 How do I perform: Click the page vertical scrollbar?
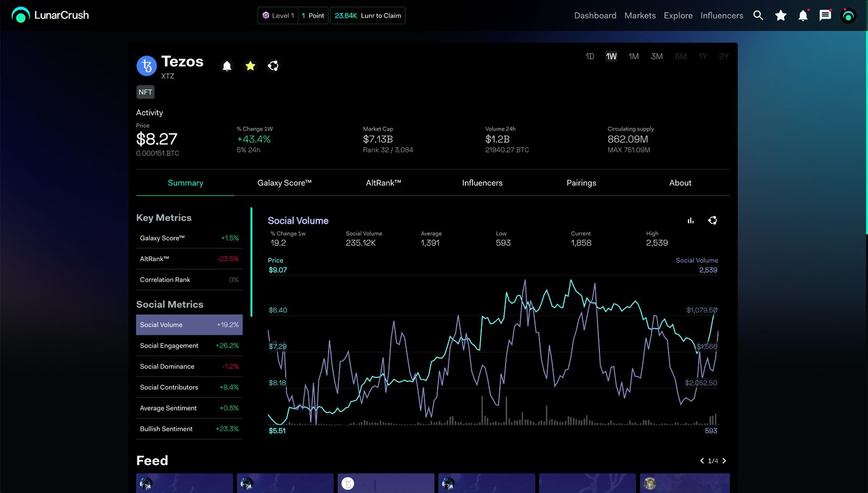866,133
